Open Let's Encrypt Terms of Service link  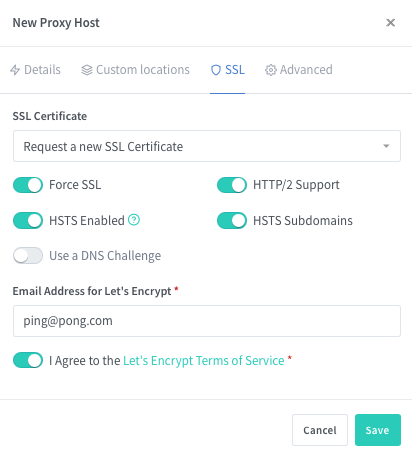point(204,361)
